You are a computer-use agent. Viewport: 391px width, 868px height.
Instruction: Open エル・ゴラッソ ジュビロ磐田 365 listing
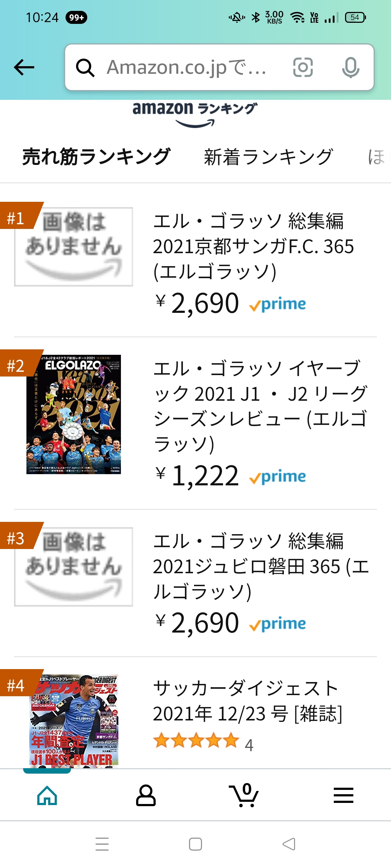(x=260, y=566)
